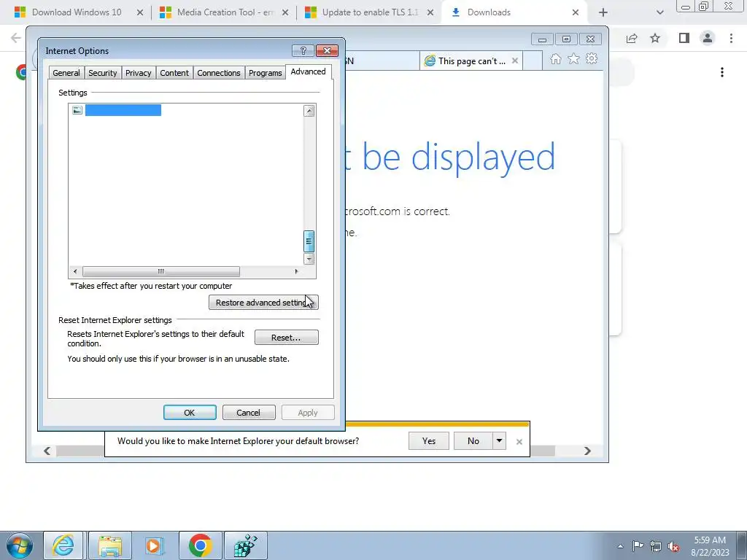Open a new Chrome tab

click(603, 12)
